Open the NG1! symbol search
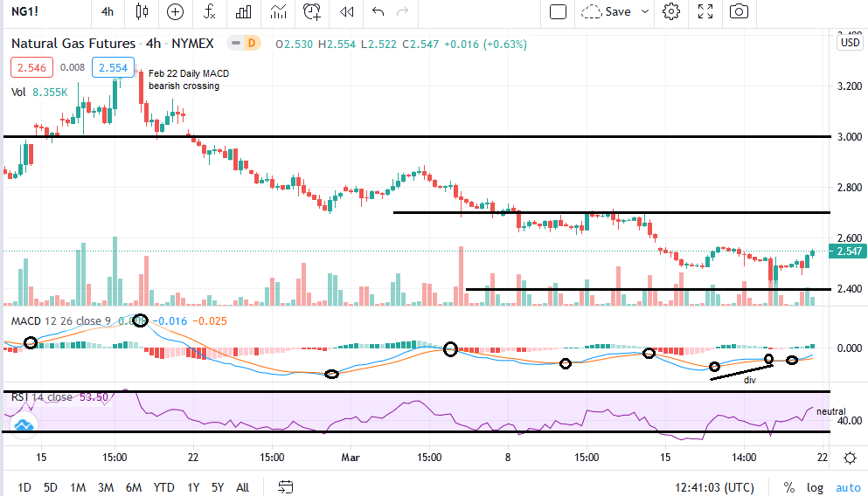 (x=24, y=11)
